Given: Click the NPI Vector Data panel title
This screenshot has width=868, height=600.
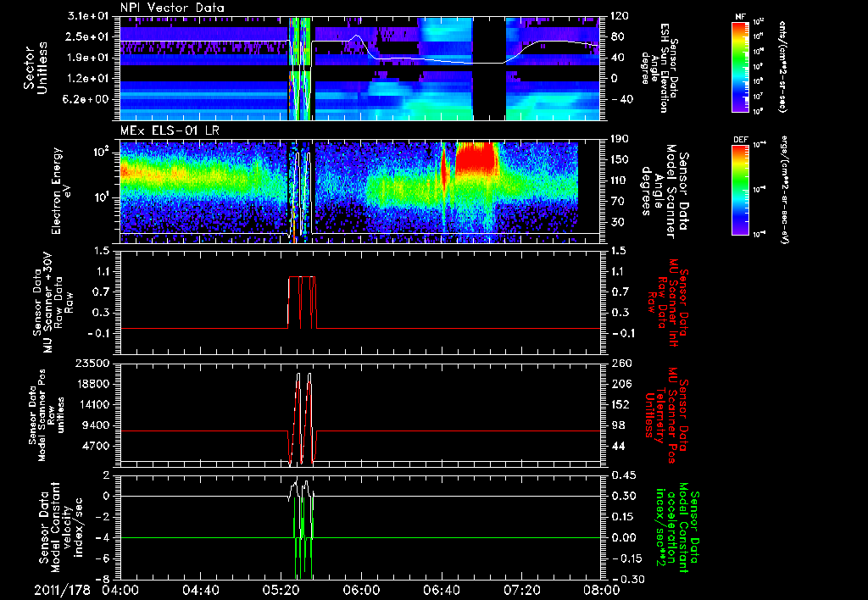Looking at the screenshot, I should point(172,8).
